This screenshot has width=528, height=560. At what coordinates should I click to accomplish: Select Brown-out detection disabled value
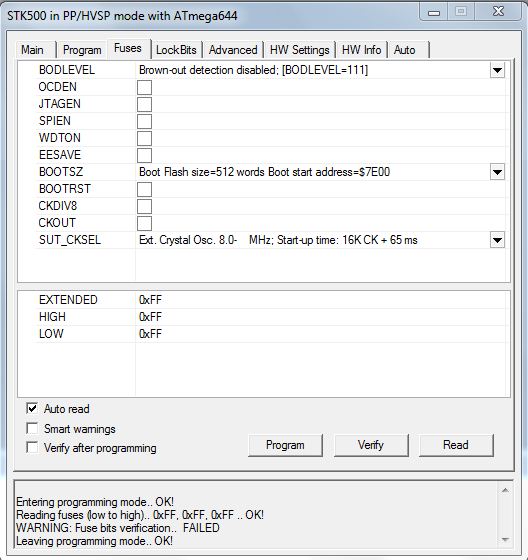[253, 70]
